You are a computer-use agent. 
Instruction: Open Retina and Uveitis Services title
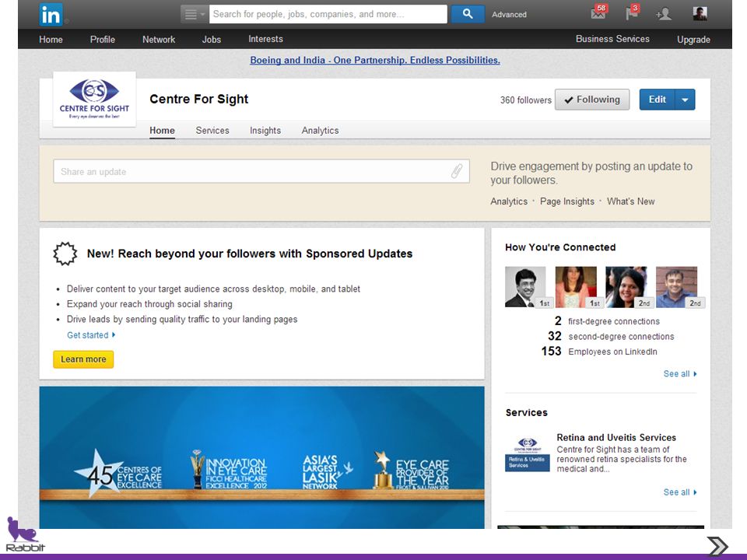pos(616,438)
